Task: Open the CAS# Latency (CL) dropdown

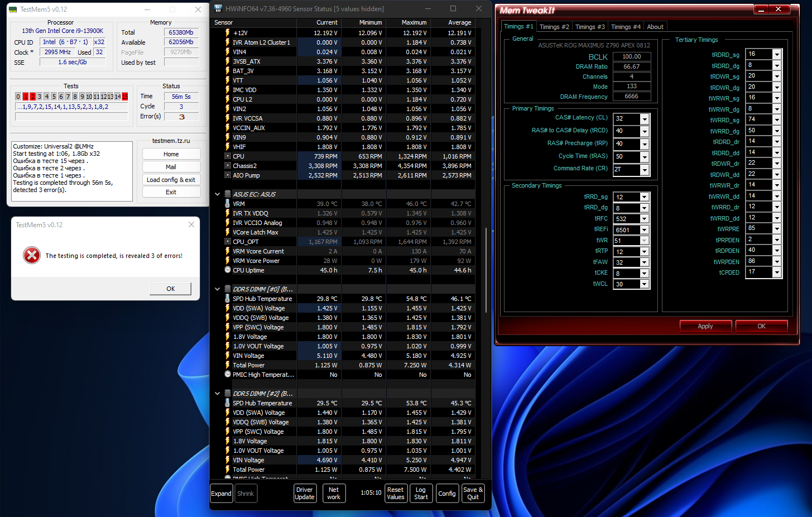Action: coord(645,119)
